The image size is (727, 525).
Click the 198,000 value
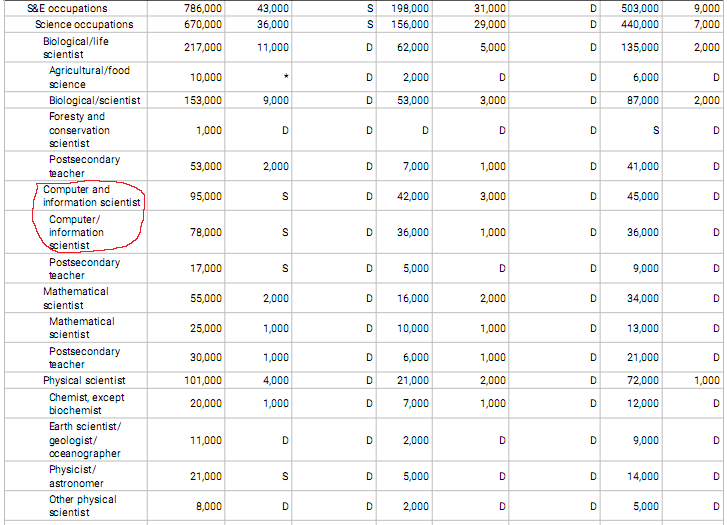tap(410, 8)
